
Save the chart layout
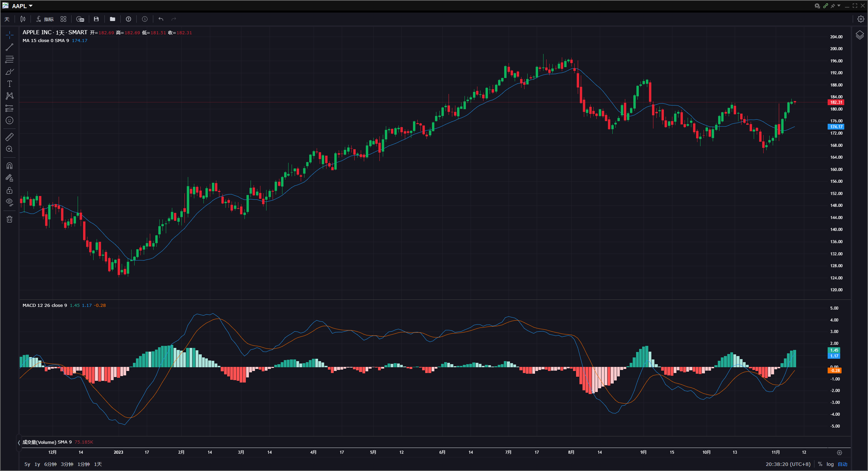pyautogui.click(x=96, y=19)
